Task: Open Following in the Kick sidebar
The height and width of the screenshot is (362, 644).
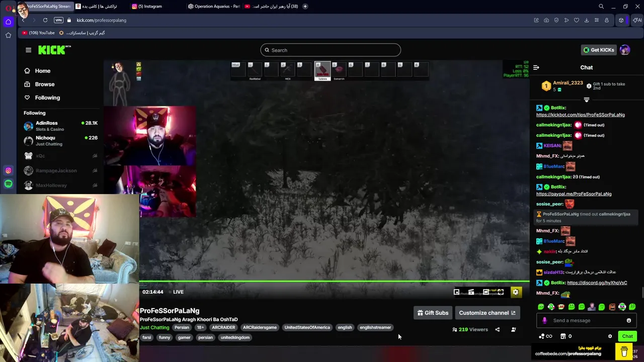Action: 42,98
